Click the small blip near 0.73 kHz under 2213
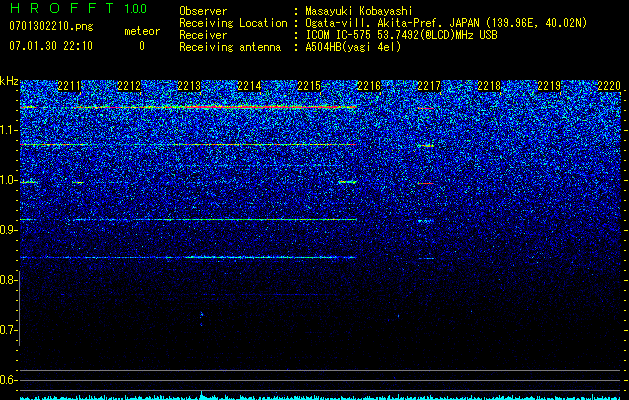The height and width of the screenshot is (400, 629). 201,315
